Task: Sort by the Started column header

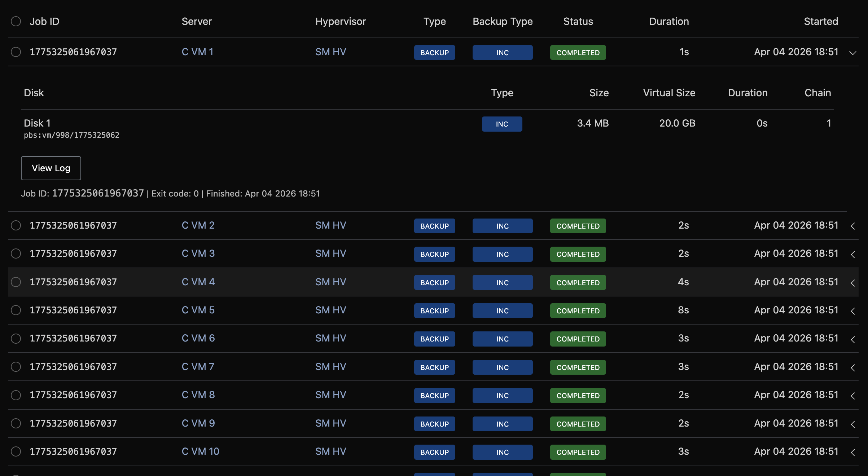Action: tap(821, 21)
